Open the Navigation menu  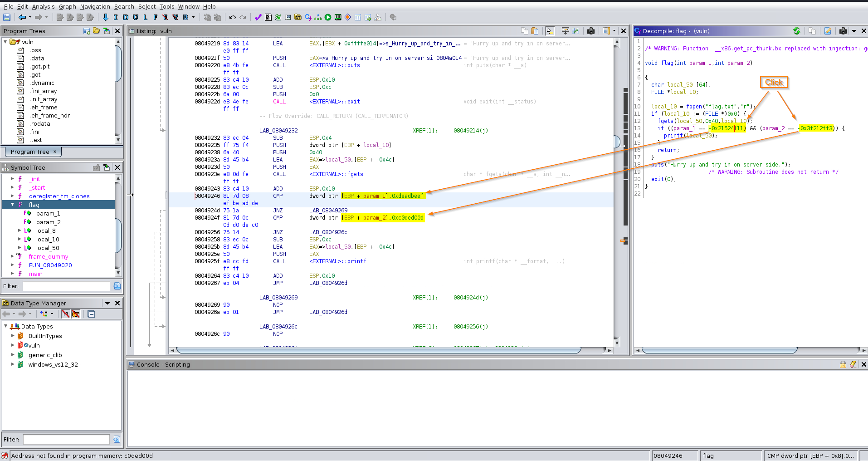pyautogui.click(x=95, y=6)
